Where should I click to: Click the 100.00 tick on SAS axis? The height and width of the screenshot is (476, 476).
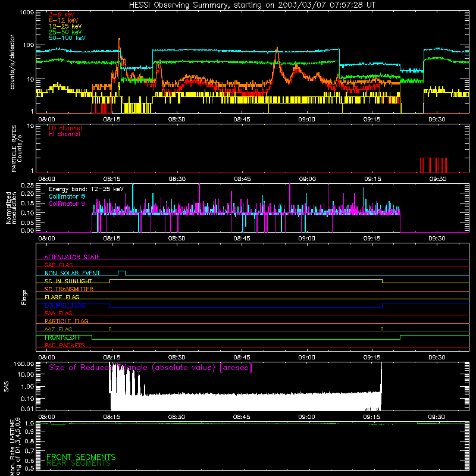coord(24,364)
